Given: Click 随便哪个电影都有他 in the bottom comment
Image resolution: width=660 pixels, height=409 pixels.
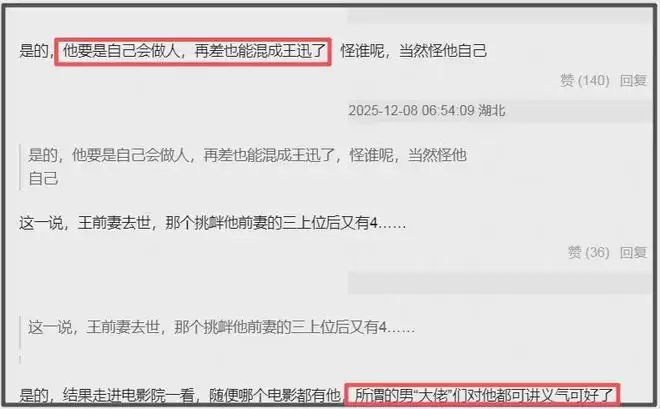Looking at the screenshot, I should (x=275, y=395).
